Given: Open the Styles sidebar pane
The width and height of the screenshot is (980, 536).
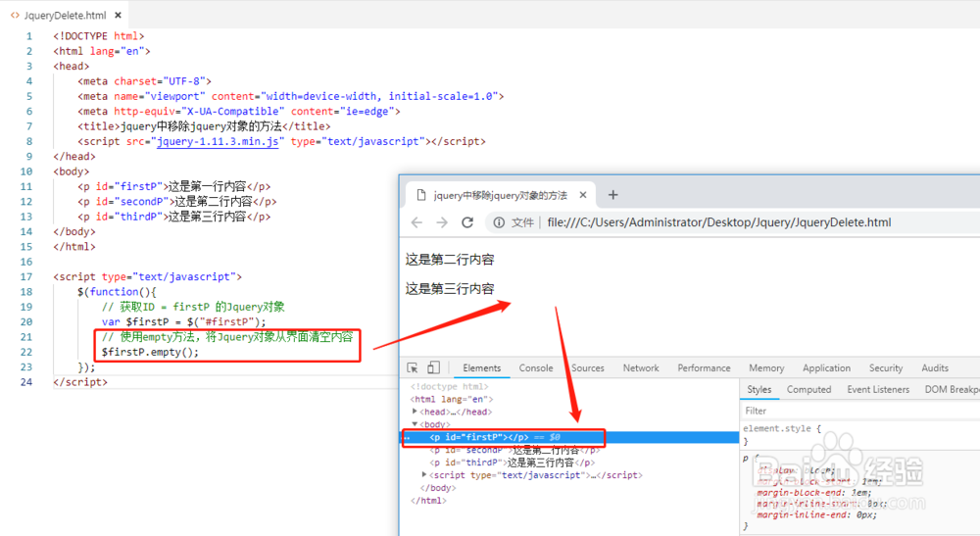Looking at the screenshot, I should [759, 389].
